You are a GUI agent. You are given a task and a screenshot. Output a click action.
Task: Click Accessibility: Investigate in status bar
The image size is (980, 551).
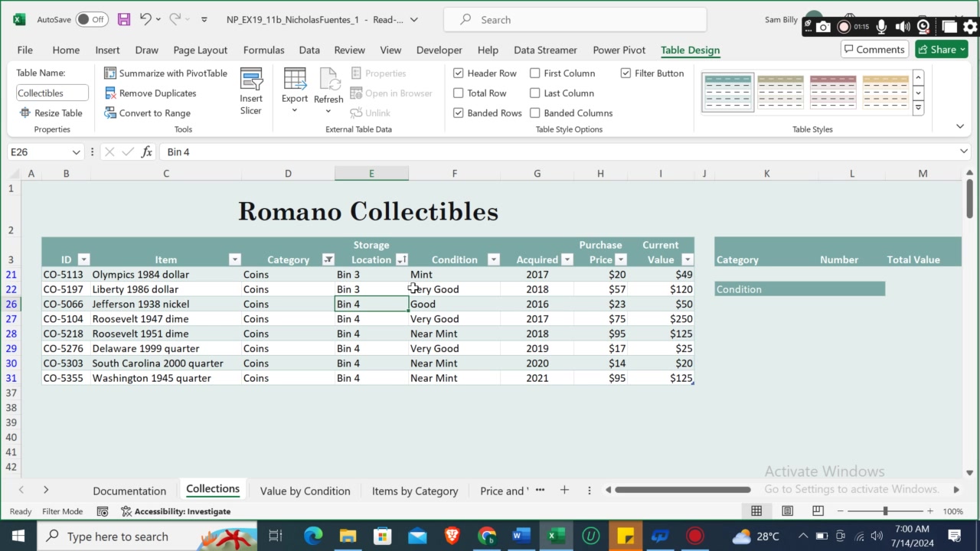click(175, 511)
